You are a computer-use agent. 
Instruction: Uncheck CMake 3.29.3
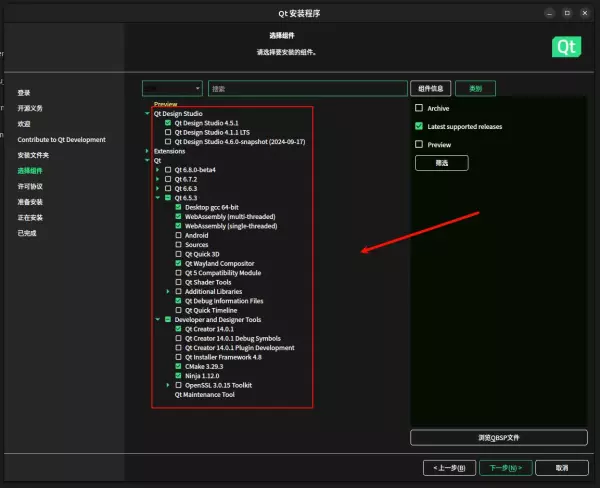point(178,366)
